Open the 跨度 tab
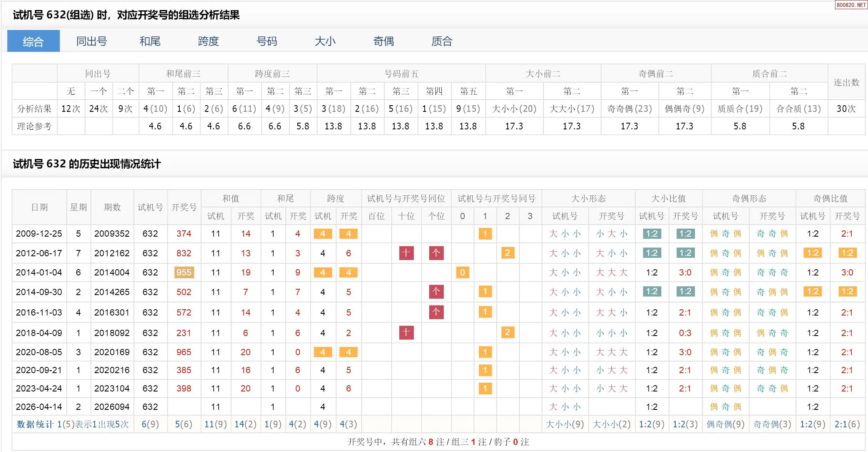 (x=208, y=41)
